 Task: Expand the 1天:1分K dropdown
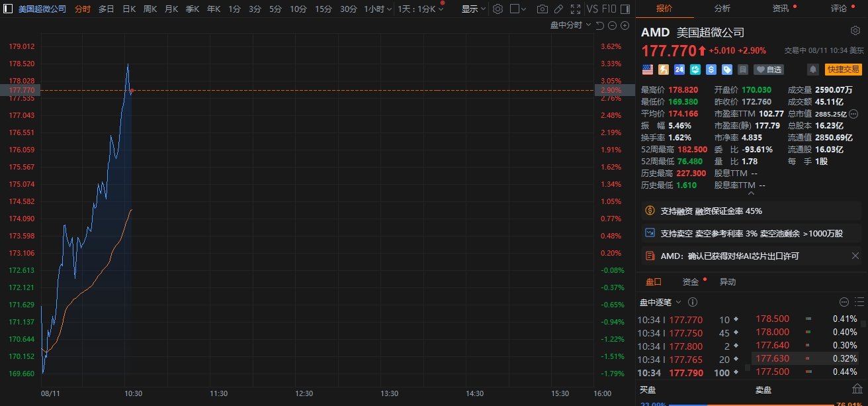(421, 9)
